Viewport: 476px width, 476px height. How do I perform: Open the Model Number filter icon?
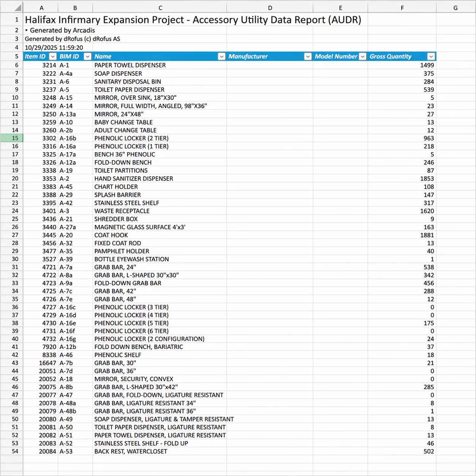[x=362, y=56]
